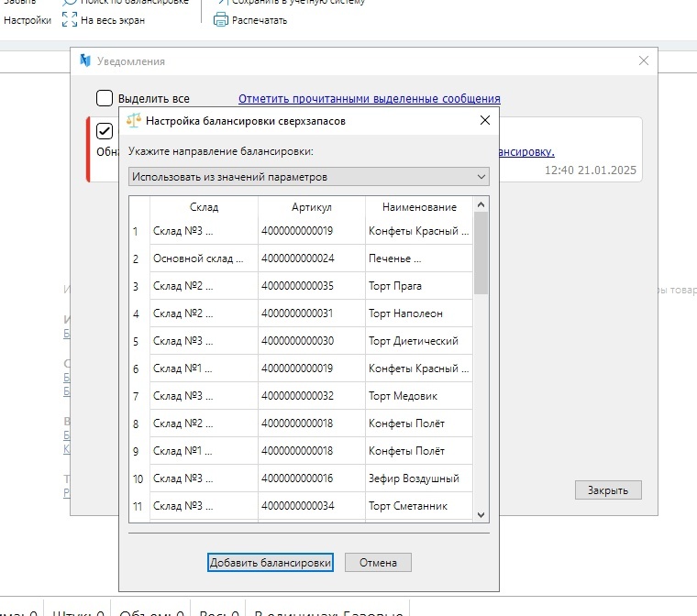Open Отметить прочитанными выделенные сообщения link
Image resolution: width=697 pixels, height=616 pixels.
tap(370, 99)
